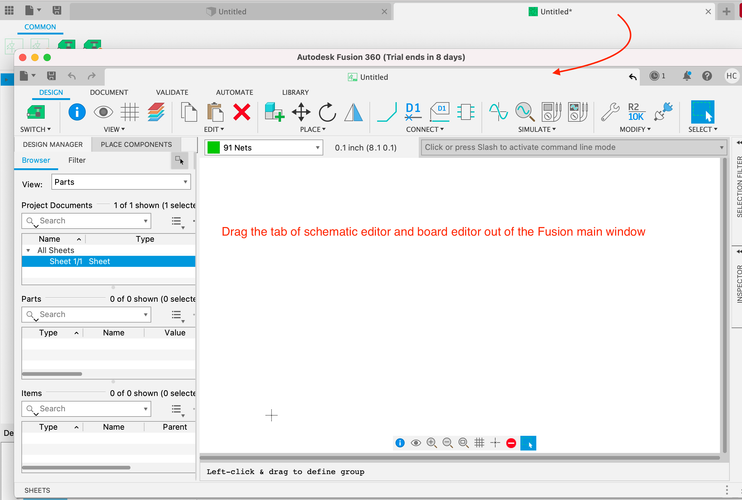
Task: Expand the SELECT group dropdown
Action: click(703, 129)
